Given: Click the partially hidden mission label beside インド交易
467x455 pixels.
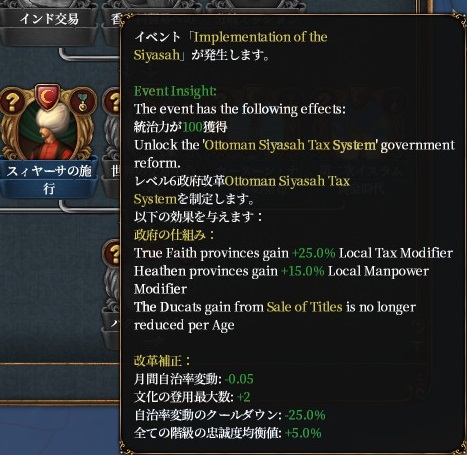Looking at the screenshot, I should [x=113, y=19].
